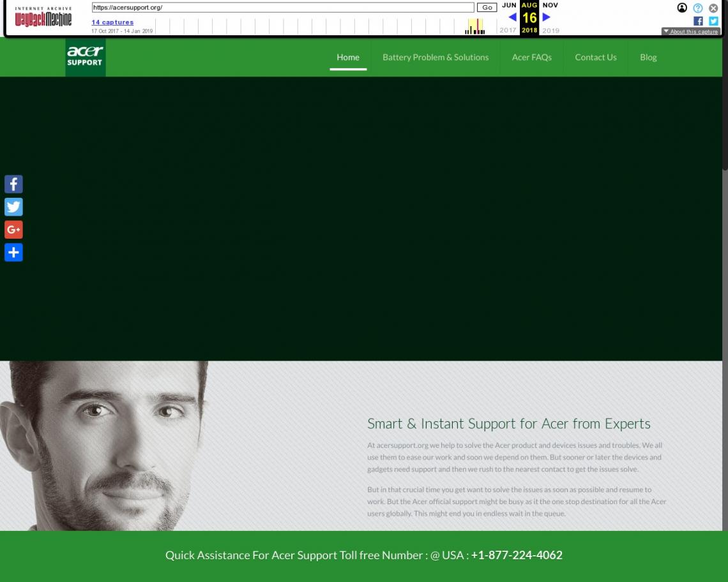The width and height of the screenshot is (728, 582).
Task: Click the Acer Support logo
Action: 86,57
